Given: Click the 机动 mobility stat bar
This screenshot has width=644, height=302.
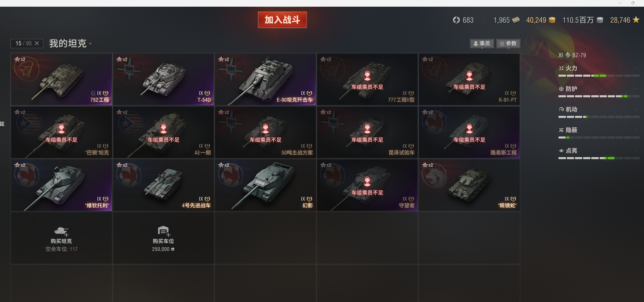Looking at the screenshot, I should click(599, 117).
